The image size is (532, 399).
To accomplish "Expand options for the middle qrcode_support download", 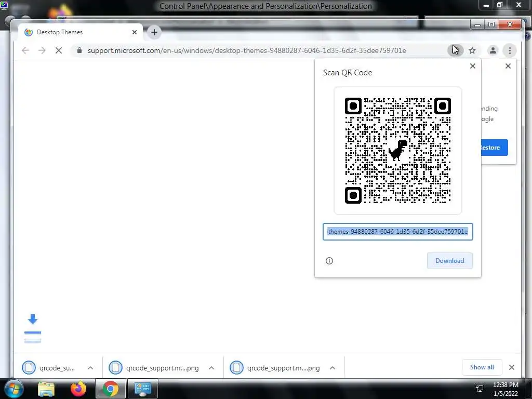I will [x=211, y=368].
